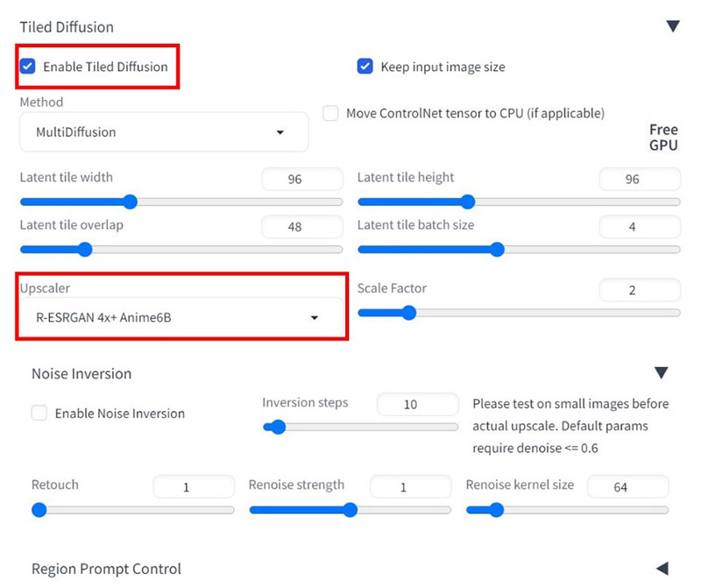Image resolution: width=701 pixels, height=588 pixels.
Task: Click the Free GPU button
Action: [x=663, y=138]
